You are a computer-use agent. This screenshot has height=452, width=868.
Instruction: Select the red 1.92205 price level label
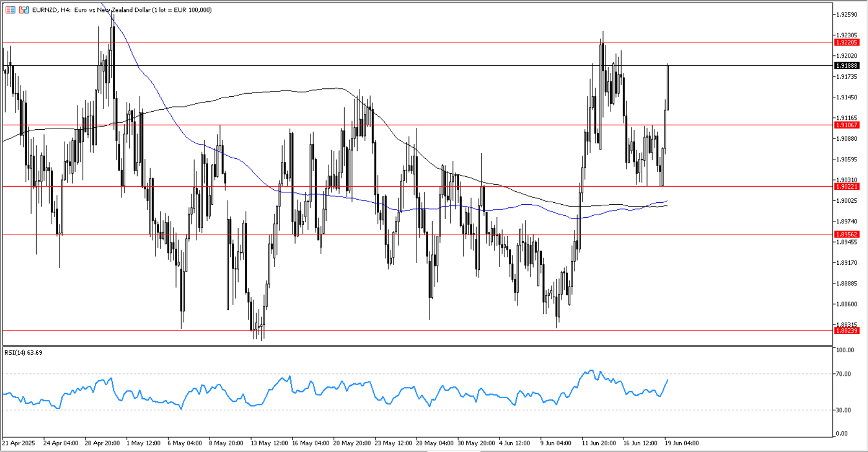click(847, 42)
